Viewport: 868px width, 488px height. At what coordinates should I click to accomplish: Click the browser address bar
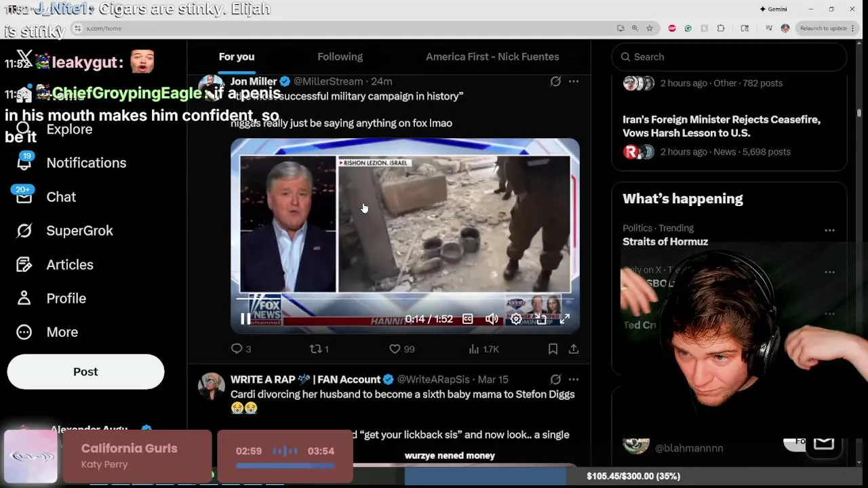(x=339, y=28)
